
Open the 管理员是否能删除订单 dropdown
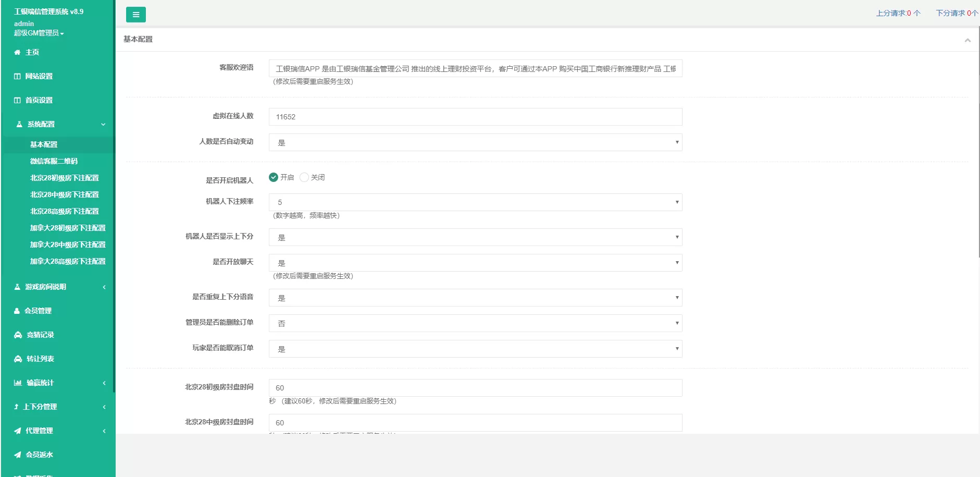click(475, 323)
